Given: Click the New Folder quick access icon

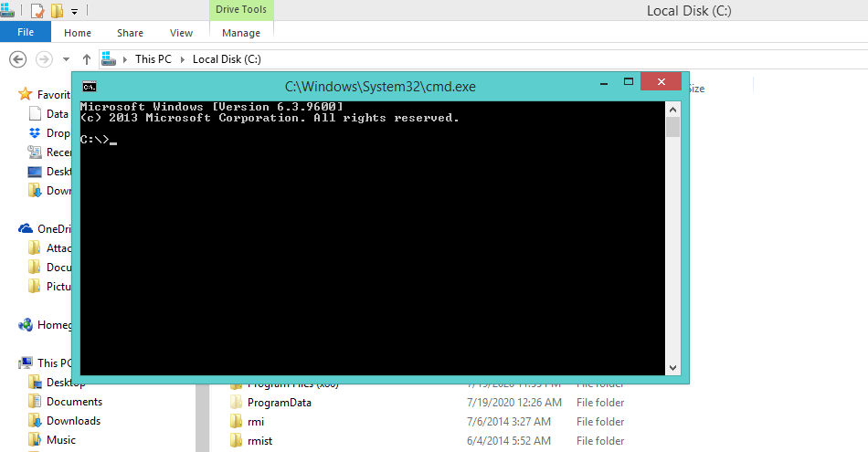Looking at the screenshot, I should click(57, 11).
